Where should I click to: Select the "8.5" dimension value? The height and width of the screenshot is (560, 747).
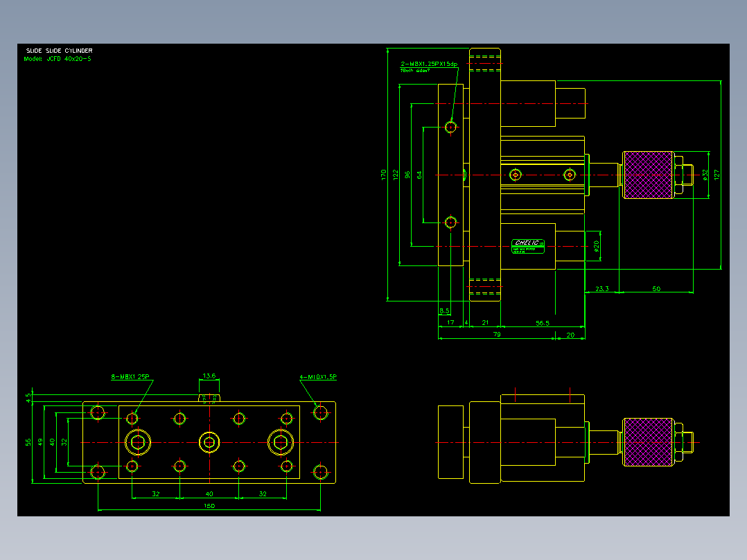pos(444,310)
